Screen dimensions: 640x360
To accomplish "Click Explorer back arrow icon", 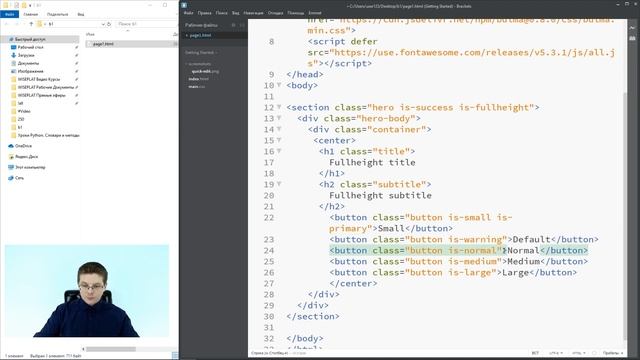I will tap(7, 24).
